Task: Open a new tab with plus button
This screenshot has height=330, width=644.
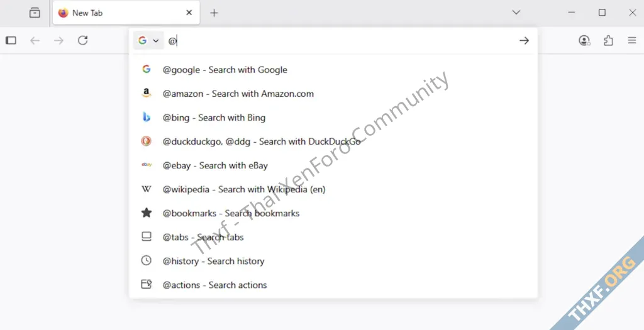Action: coord(214,13)
